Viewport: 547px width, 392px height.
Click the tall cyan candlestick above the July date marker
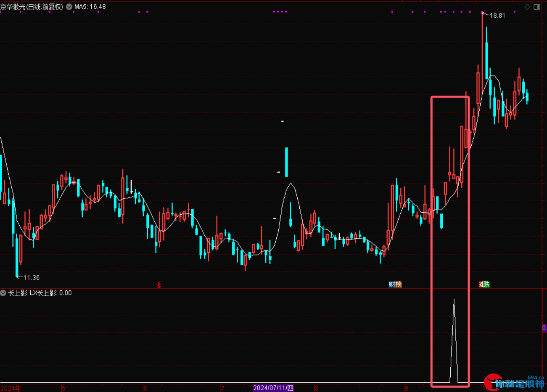(x=287, y=162)
